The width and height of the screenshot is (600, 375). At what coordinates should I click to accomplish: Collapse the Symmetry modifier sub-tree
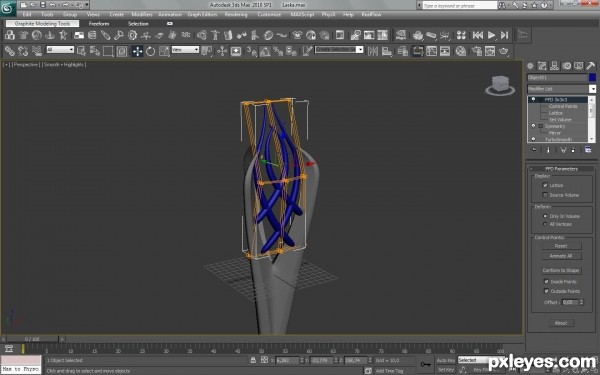[540, 126]
